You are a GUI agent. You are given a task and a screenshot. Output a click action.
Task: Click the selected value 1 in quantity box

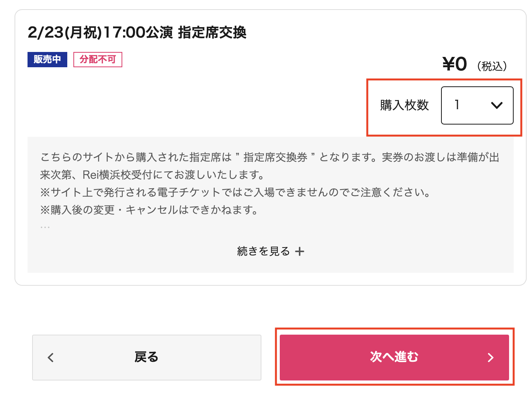click(457, 105)
